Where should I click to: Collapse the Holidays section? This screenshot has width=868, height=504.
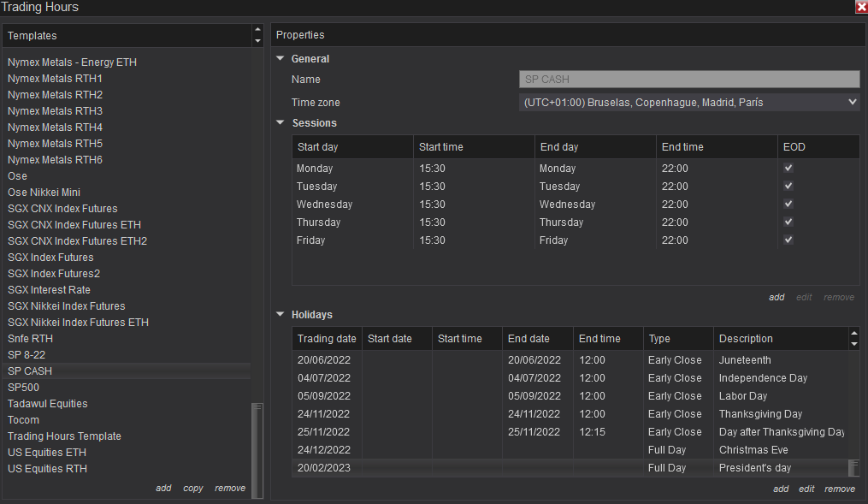pos(280,314)
